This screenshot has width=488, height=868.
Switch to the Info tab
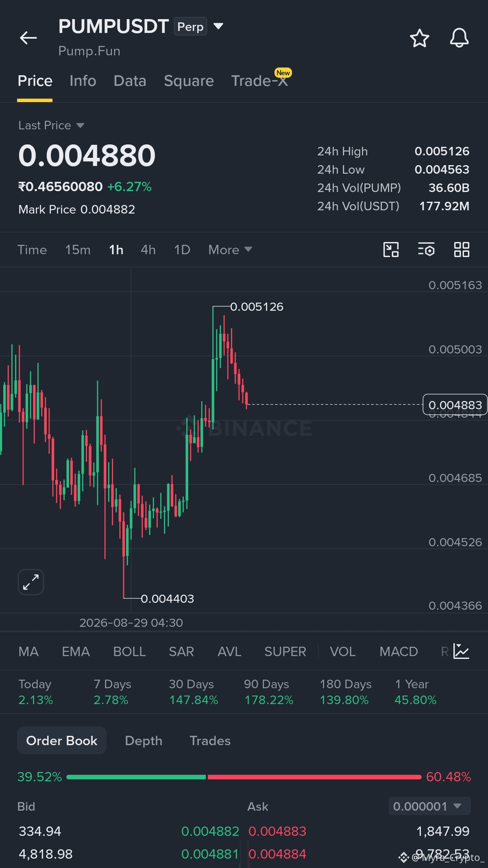tap(83, 81)
